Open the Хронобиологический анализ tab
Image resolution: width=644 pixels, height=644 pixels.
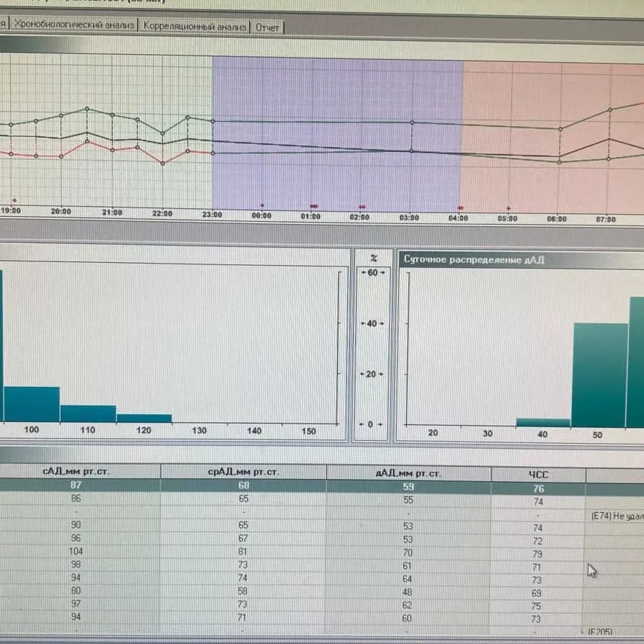74,26
